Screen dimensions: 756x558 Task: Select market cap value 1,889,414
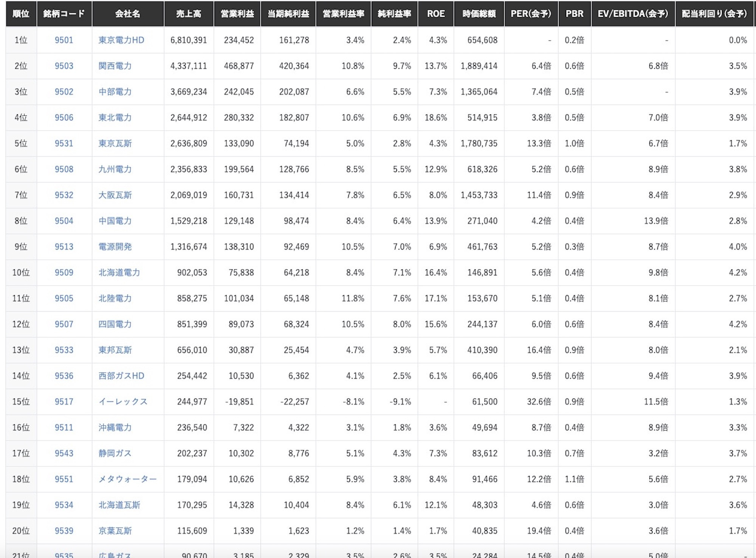point(479,66)
